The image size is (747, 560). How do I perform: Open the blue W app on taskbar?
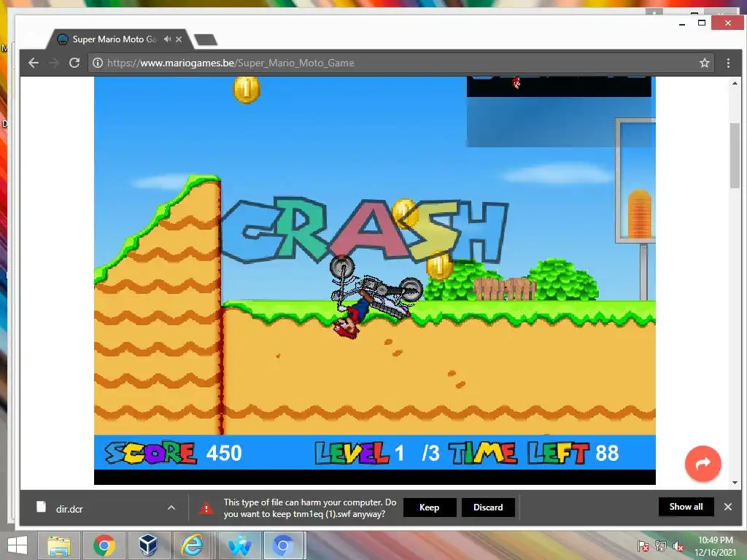click(x=239, y=545)
